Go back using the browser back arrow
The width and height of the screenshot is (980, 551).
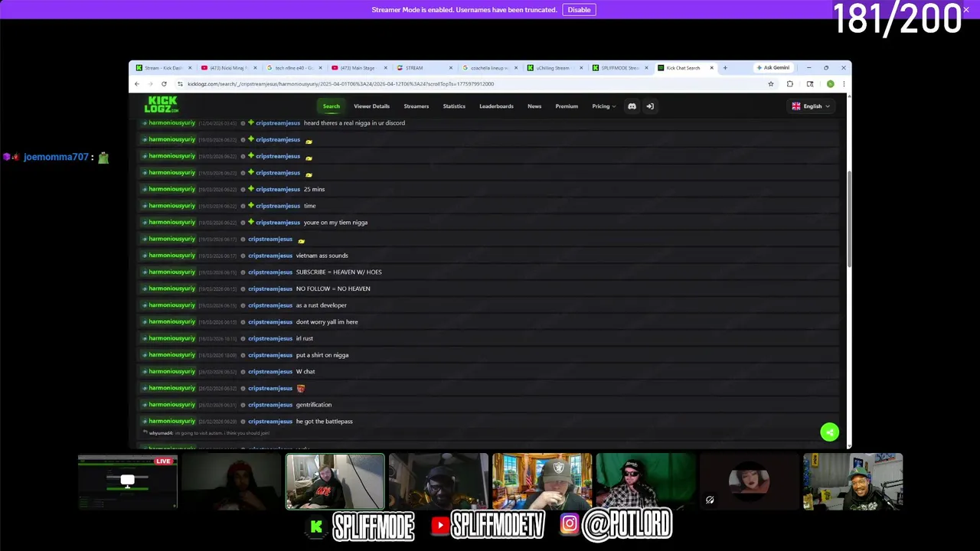137,84
